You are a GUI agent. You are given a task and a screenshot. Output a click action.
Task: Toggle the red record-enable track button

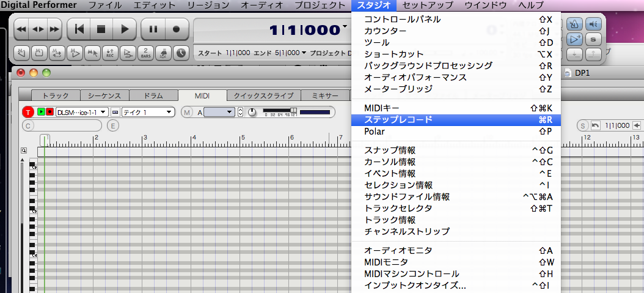tap(49, 112)
